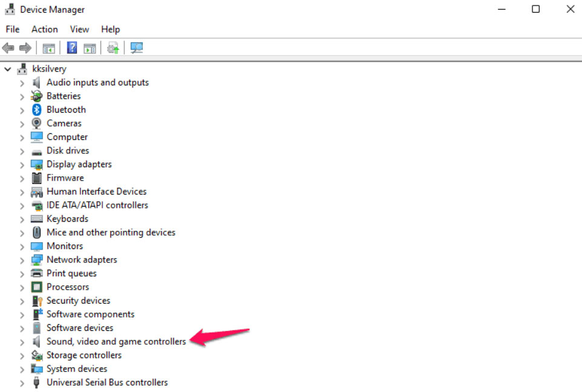
Task: Open the File menu
Action: [13, 29]
